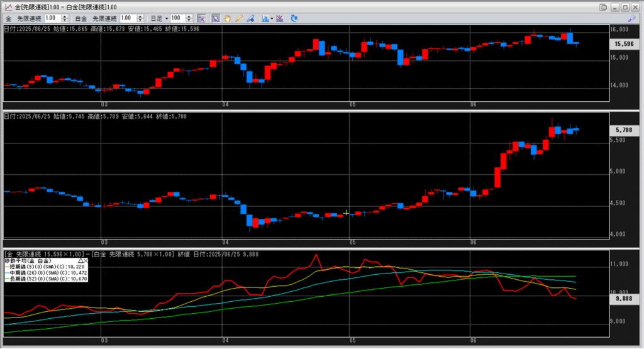This screenshot has height=349, width=644.
Task: Close the 移動平均 legend box
Action: click(x=86, y=260)
